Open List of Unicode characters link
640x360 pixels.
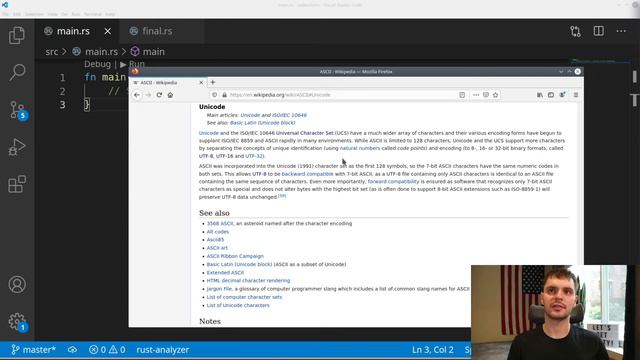click(x=238, y=305)
